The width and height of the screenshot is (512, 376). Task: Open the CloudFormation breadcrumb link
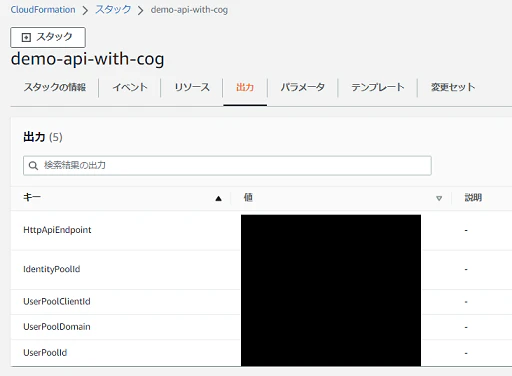coord(43,10)
